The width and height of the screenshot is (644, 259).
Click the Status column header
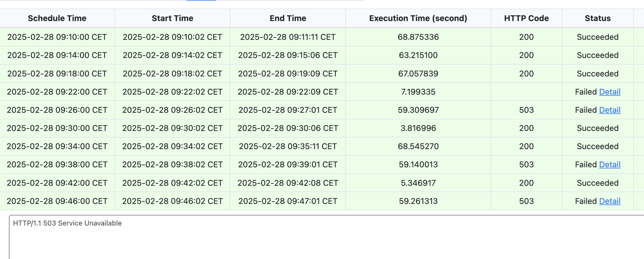598,18
